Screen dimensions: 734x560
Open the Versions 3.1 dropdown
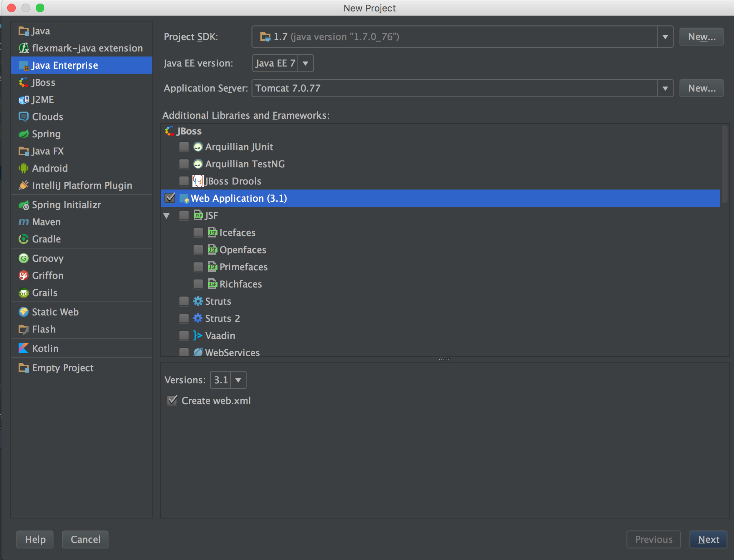click(x=238, y=380)
